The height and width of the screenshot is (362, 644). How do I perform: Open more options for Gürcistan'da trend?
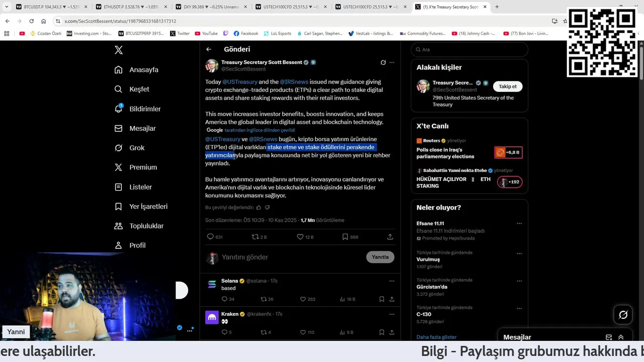pos(519,280)
